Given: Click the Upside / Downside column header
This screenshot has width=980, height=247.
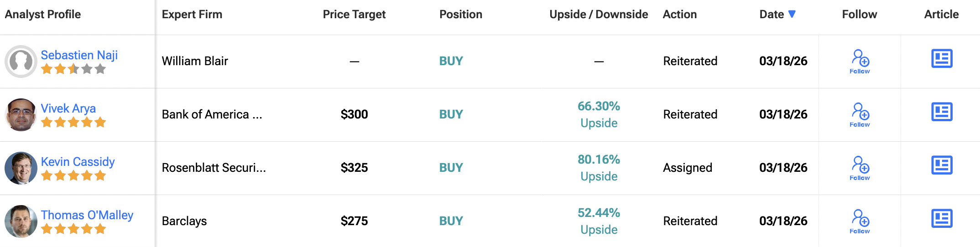Looking at the screenshot, I should pyautogui.click(x=599, y=15).
